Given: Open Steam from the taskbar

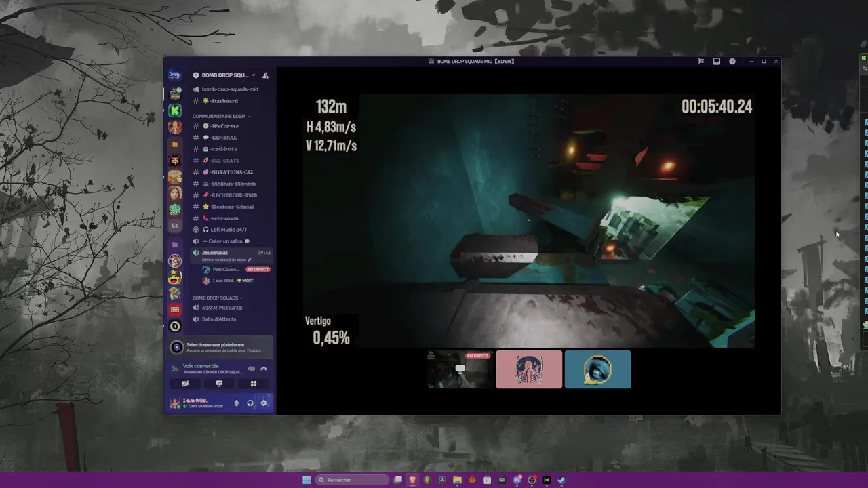Looking at the screenshot, I should tap(561, 480).
